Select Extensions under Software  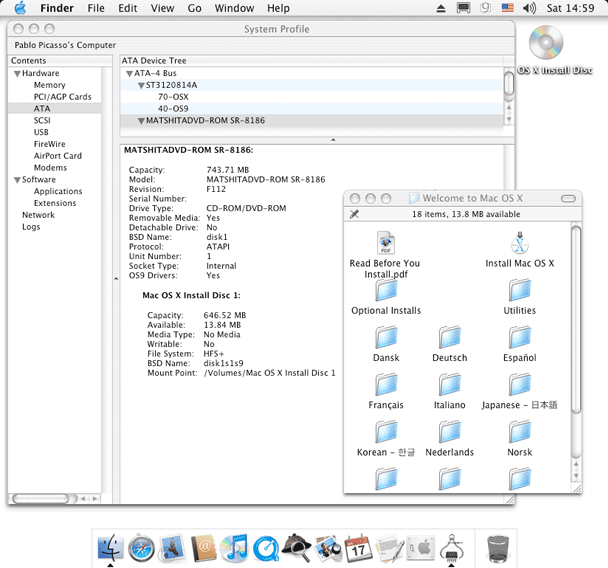click(x=55, y=203)
